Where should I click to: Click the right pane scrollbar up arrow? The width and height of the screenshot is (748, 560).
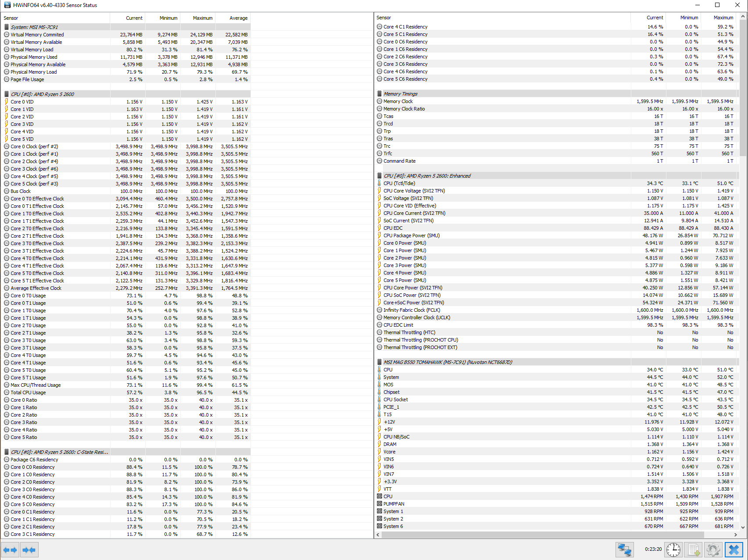click(x=743, y=17)
